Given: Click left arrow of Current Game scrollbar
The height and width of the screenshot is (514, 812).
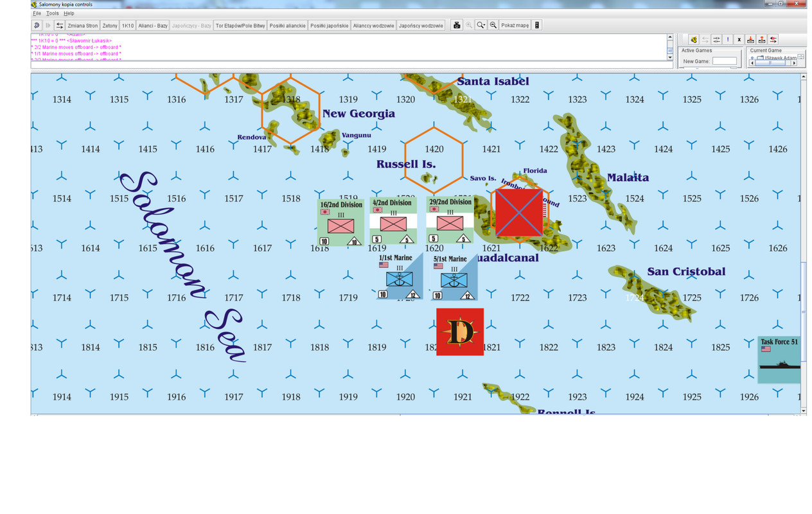Looking at the screenshot, I should [753, 63].
